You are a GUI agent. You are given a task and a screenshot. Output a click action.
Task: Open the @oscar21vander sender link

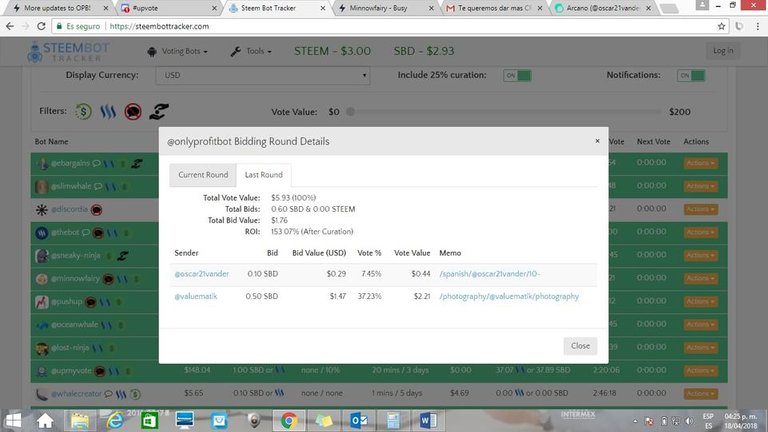tap(201, 274)
